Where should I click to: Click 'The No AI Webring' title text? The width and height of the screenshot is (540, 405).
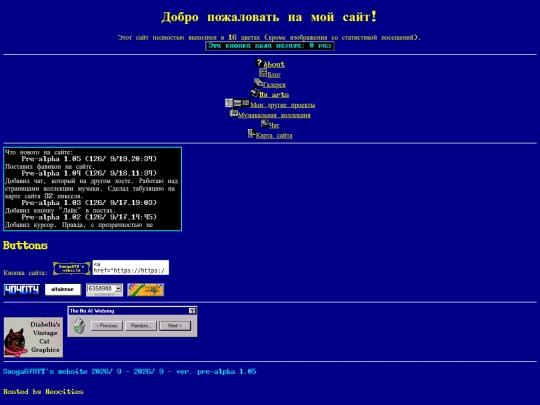pyautogui.click(x=92, y=311)
